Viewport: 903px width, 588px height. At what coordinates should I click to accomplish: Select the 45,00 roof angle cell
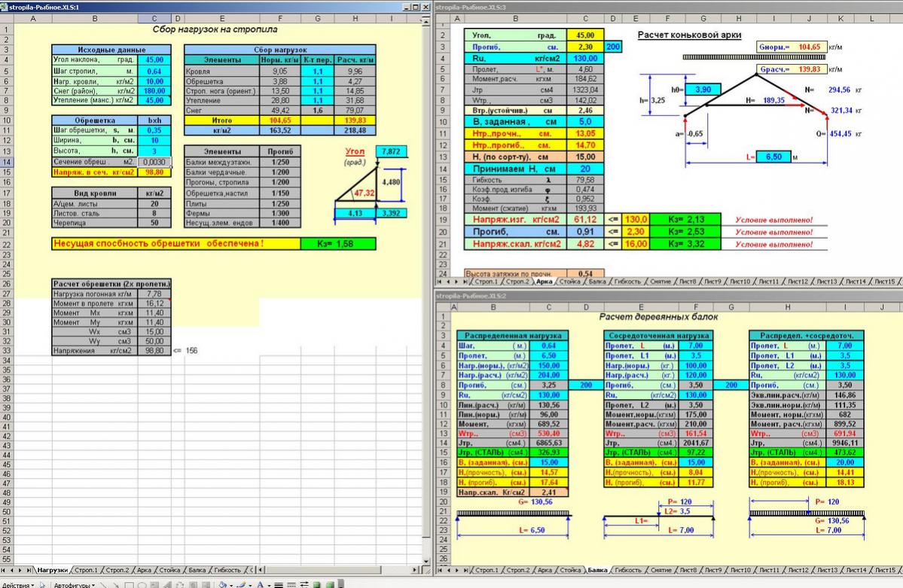(154, 59)
